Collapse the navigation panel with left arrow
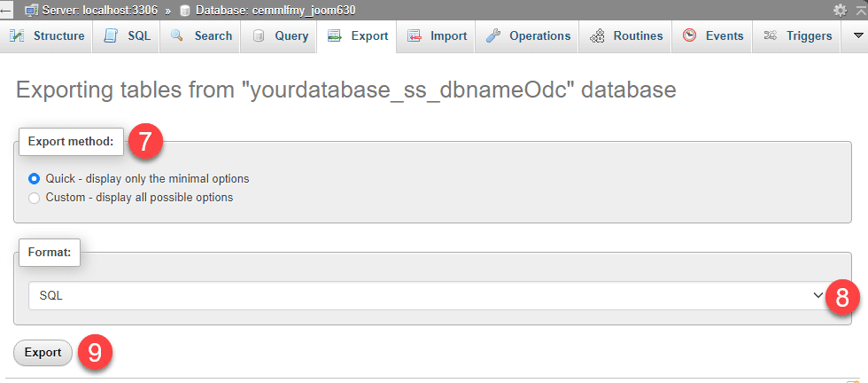Image resolution: width=868 pixels, height=383 pixels. (x=5, y=10)
